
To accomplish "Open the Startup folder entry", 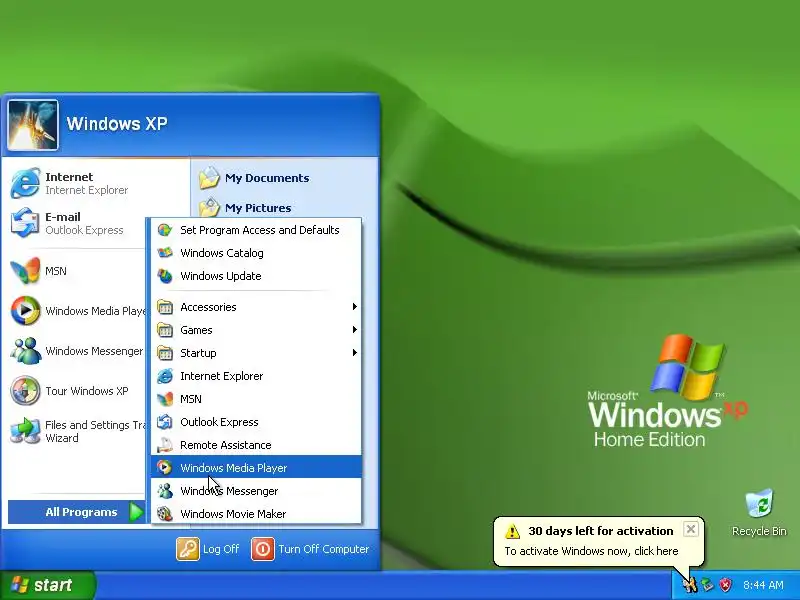I will 256,353.
